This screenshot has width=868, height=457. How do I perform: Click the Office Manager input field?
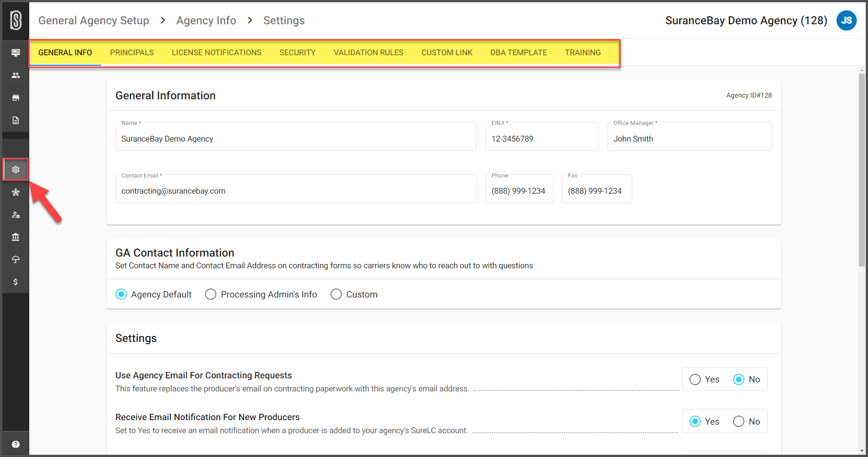tap(689, 137)
